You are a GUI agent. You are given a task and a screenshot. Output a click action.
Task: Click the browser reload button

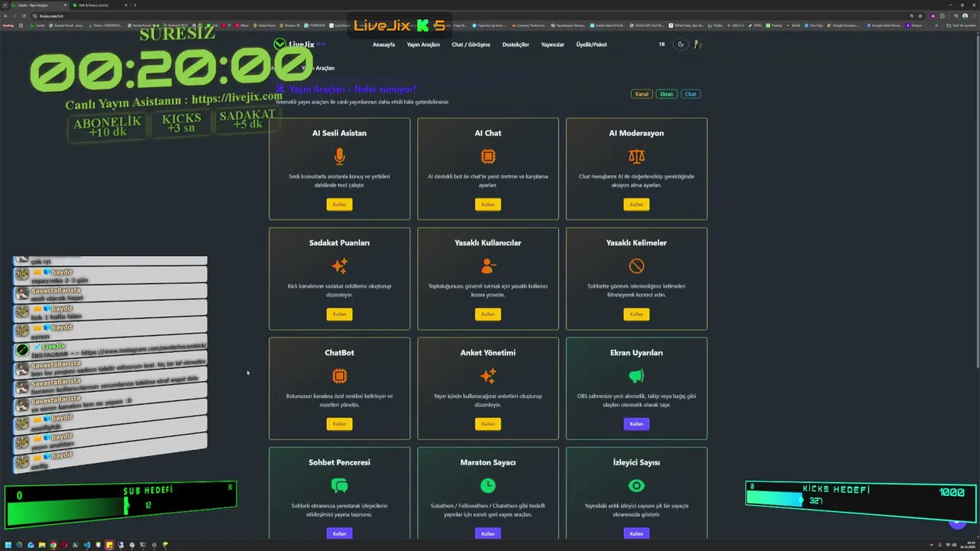click(24, 15)
